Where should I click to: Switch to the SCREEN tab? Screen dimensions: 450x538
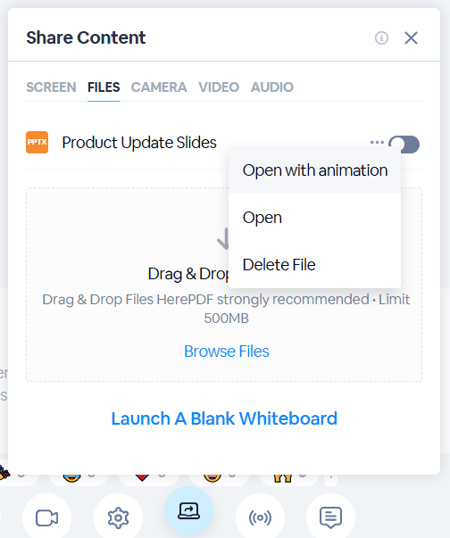click(51, 87)
